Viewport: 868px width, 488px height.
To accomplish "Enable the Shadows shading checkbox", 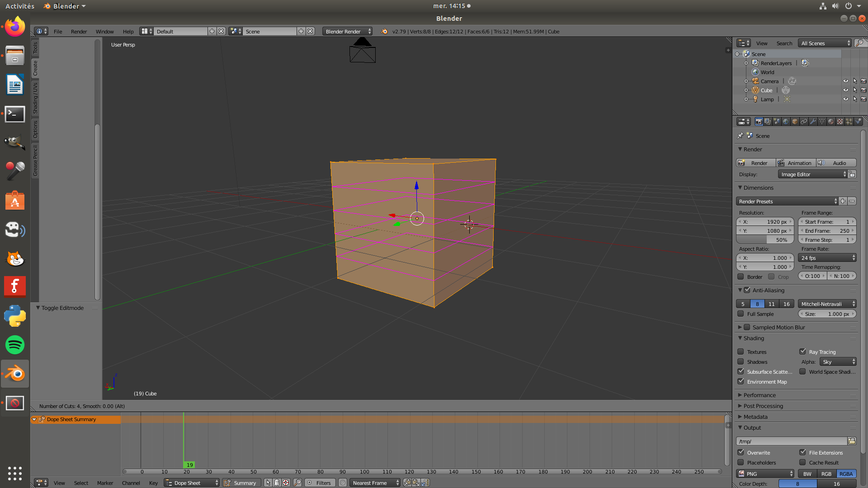I will click(741, 361).
